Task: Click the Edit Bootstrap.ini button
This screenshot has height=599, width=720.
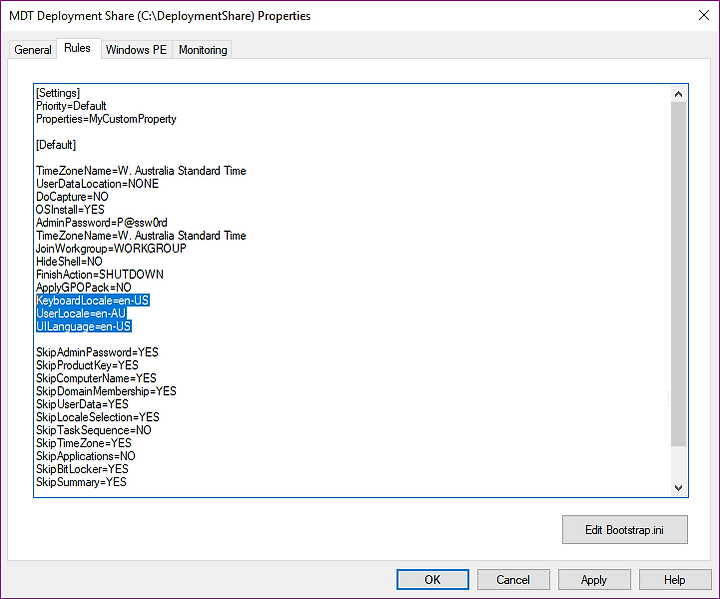Action: click(x=624, y=530)
